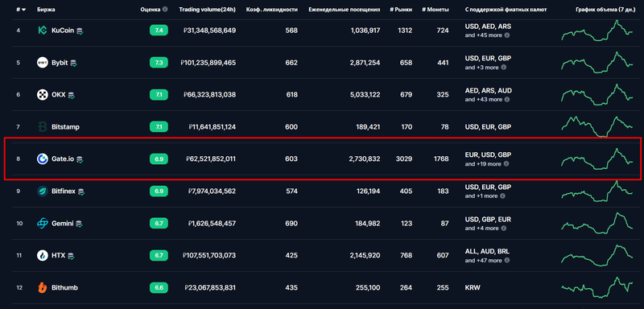
Task: Open the KuCoin exchange link
Action: (63, 31)
